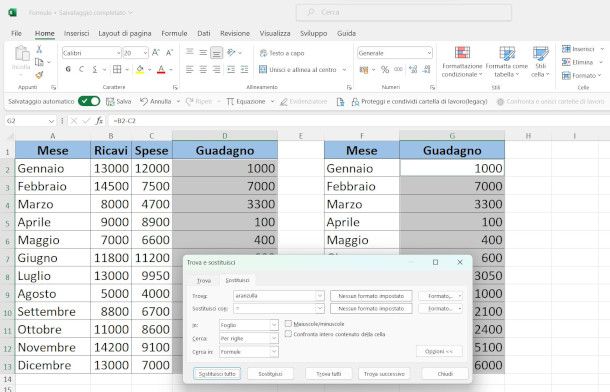This screenshot has height=392, width=610.
Task: Click the decrease decimal places icon
Action: tap(427, 70)
